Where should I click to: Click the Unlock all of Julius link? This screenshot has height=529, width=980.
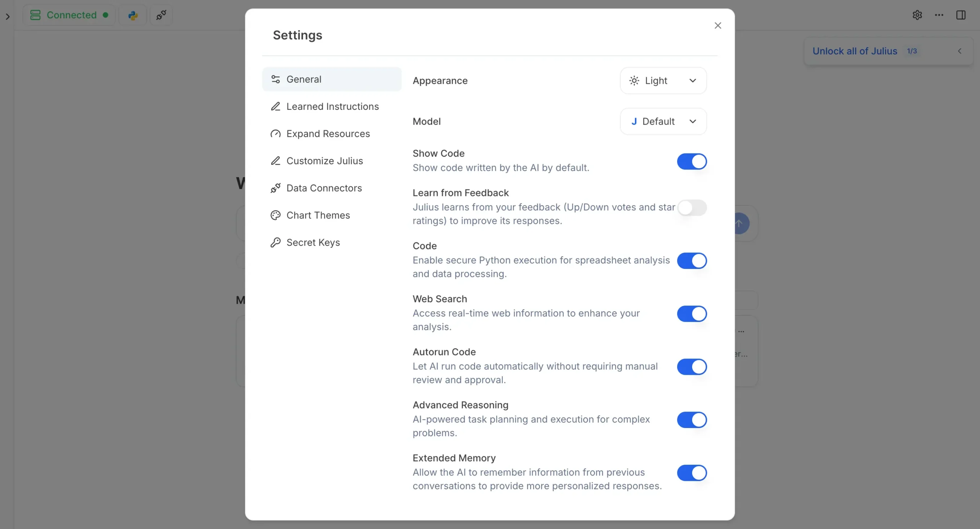(x=854, y=51)
